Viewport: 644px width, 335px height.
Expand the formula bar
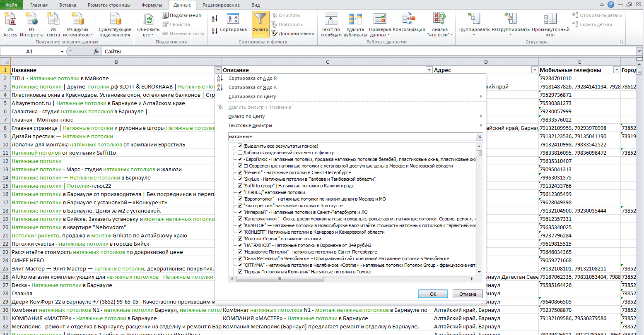640,51
